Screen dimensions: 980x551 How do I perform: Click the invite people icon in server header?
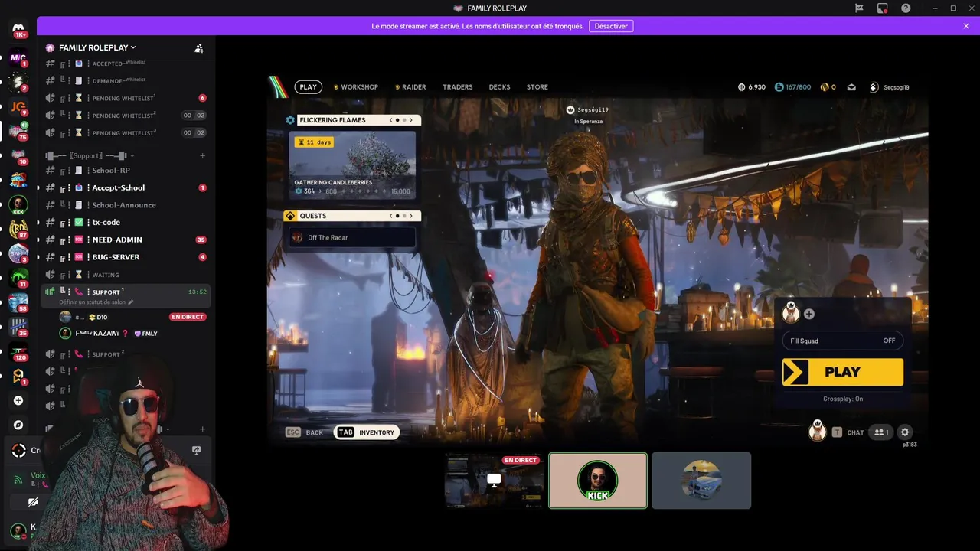pos(199,47)
